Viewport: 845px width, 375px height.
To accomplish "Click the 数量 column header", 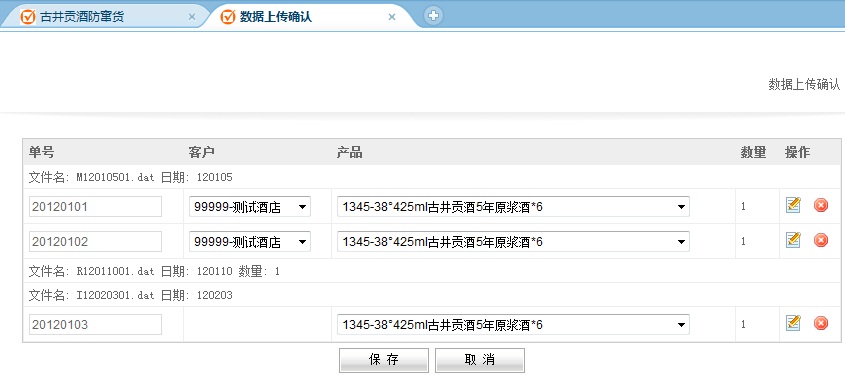I will pyautogui.click(x=753, y=152).
